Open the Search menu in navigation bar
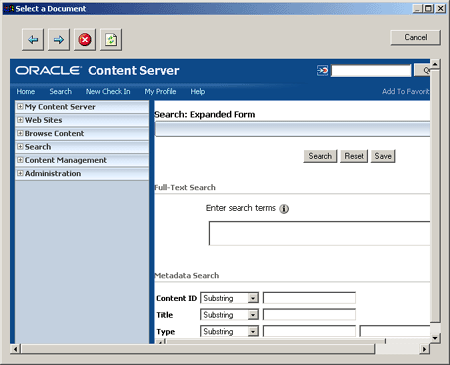450x365 pixels. pos(60,91)
